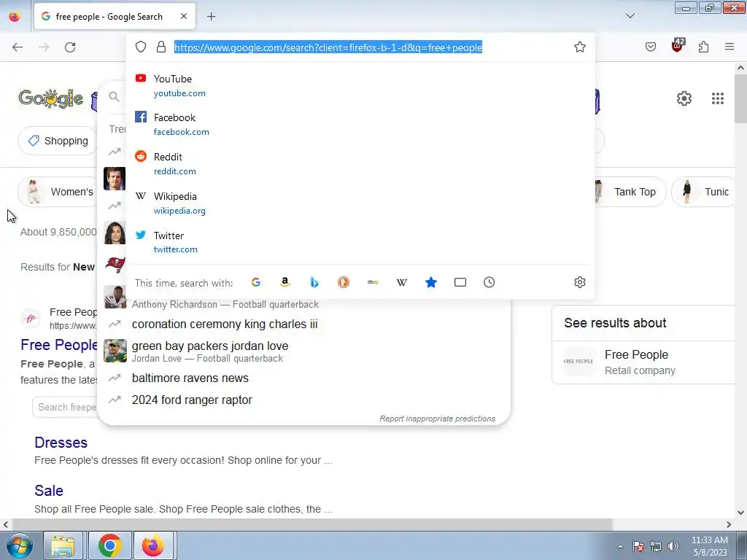Screen dimensions: 747x560
Task: Click Jordan Love thumbnail in suggestions
Action: (x=115, y=351)
